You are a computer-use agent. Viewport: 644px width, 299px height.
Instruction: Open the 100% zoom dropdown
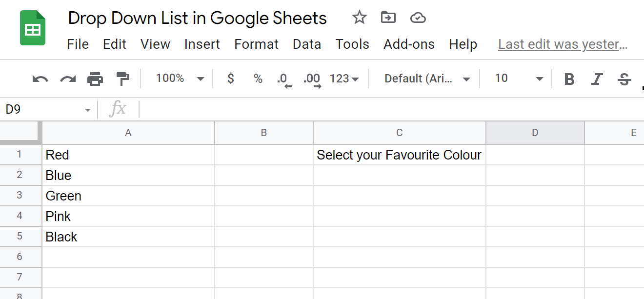(x=180, y=79)
